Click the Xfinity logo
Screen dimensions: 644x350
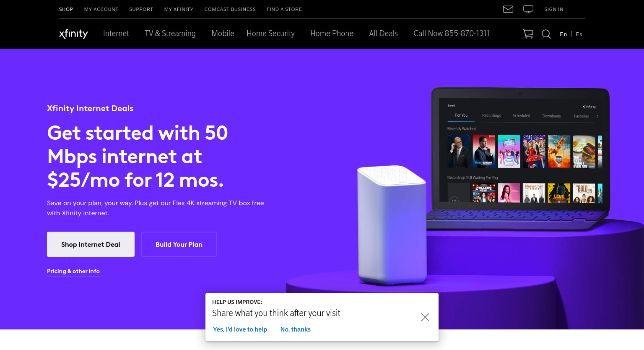73,34
